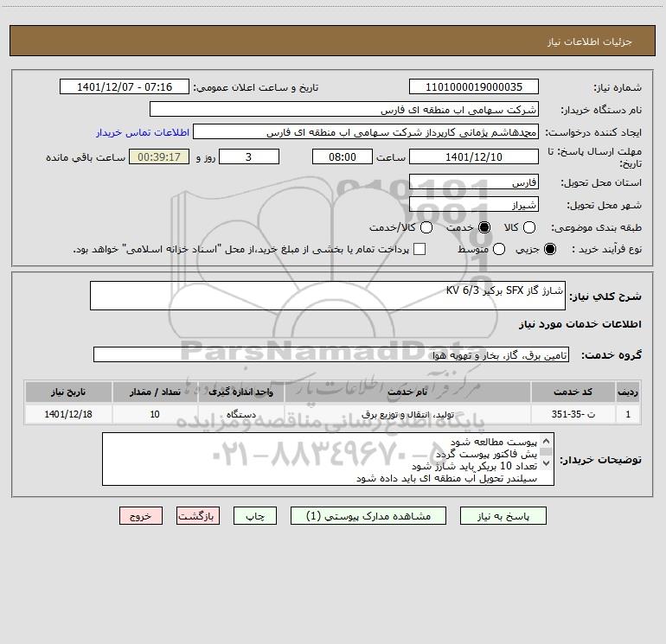
Task: Click service code cell ت -35-351
Action: tap(573, 414)
